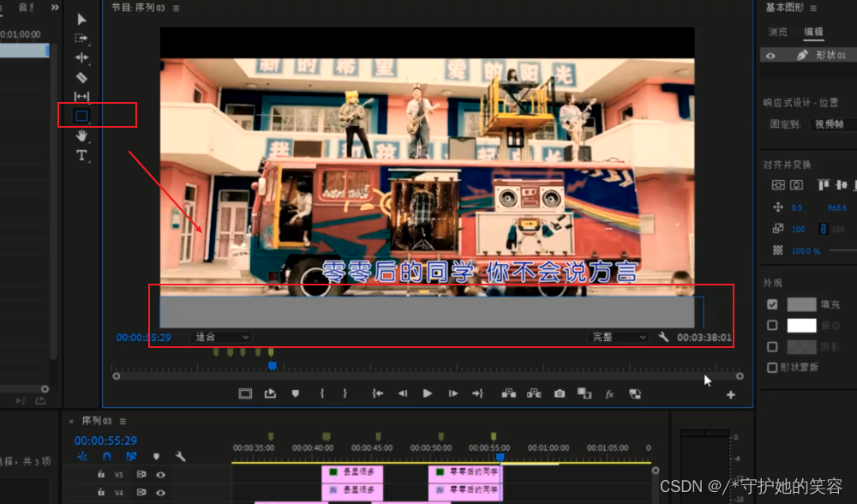857x504 pixels.
Task: Open 节目: 序列03 panel menu
Action: 176,9
